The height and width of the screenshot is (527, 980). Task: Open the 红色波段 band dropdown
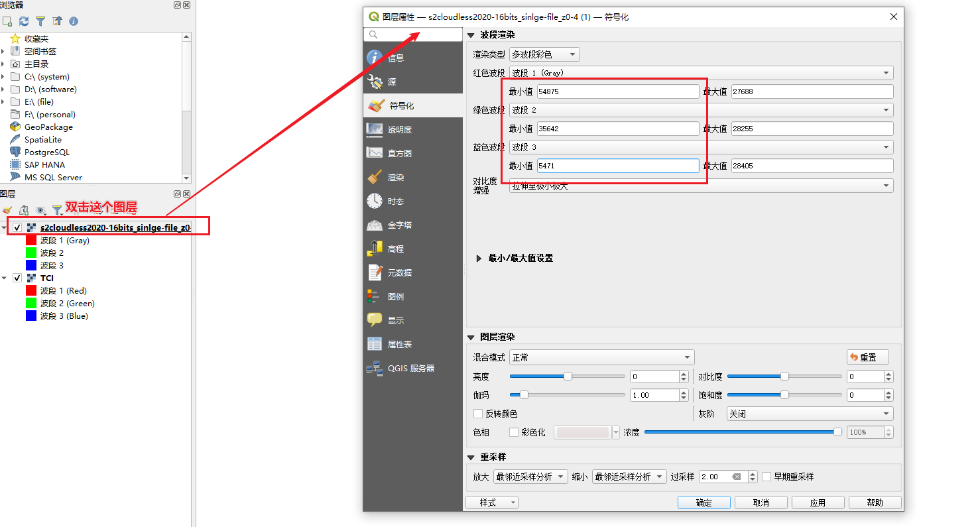coord(701,73)
